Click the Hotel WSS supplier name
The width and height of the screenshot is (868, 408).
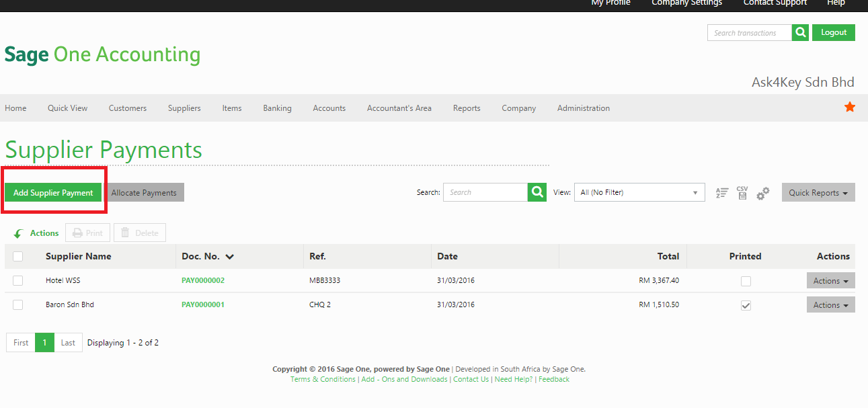click(63, 280)
